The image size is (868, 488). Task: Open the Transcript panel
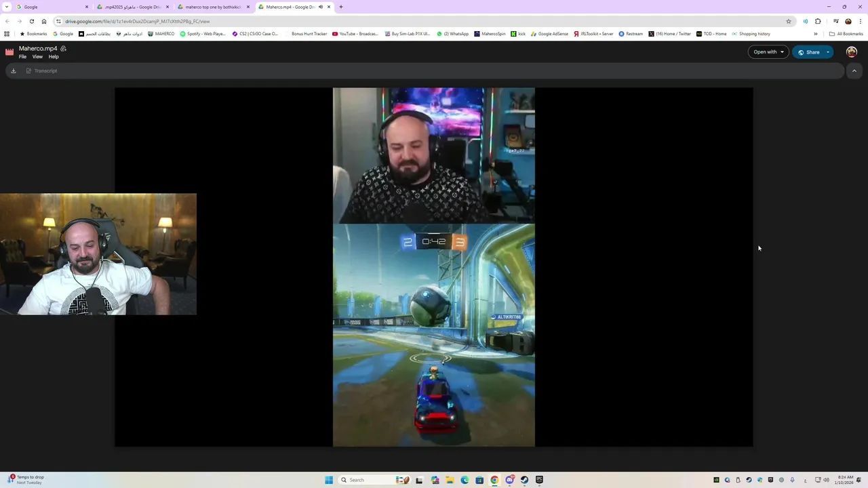point(41,70)
